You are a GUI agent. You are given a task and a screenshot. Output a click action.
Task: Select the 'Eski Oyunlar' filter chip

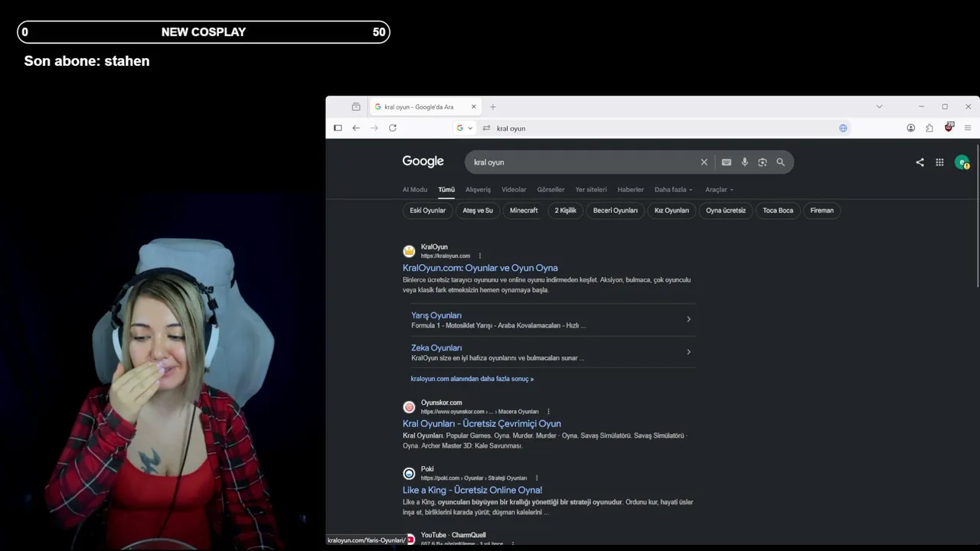(x=428, y=210)
